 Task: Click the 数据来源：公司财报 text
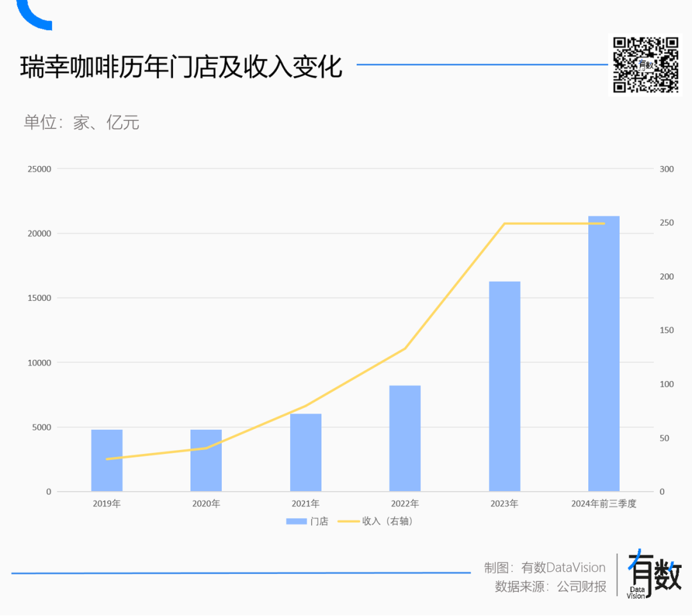550,587
